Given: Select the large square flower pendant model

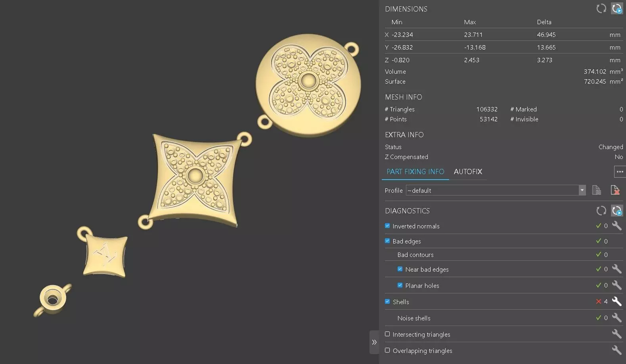Looking at the screenshot, I should click(195, 180).
